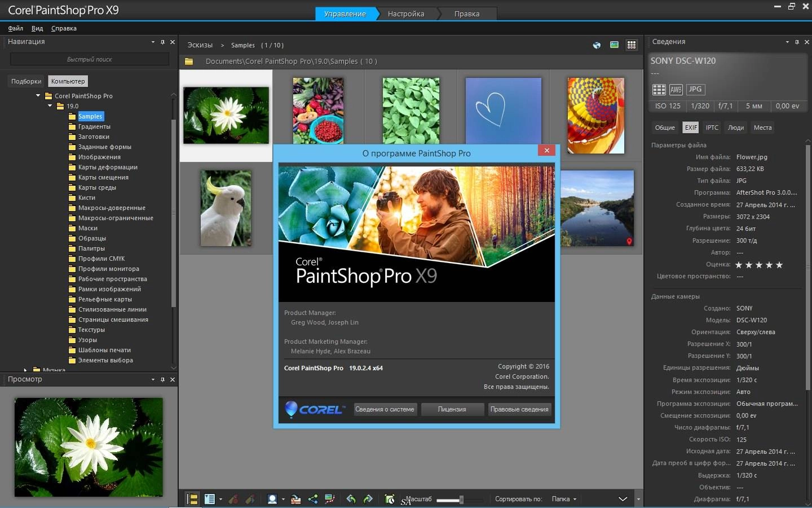Open the IPTC info tab
Screen dimensions: 812x508
[712, 128]
